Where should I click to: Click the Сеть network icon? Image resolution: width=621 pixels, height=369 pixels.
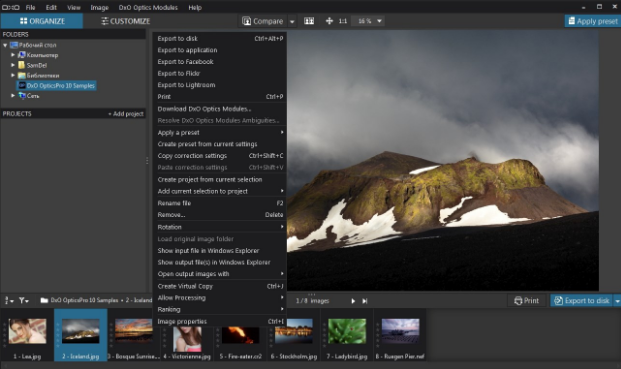(x=22, y=95)
